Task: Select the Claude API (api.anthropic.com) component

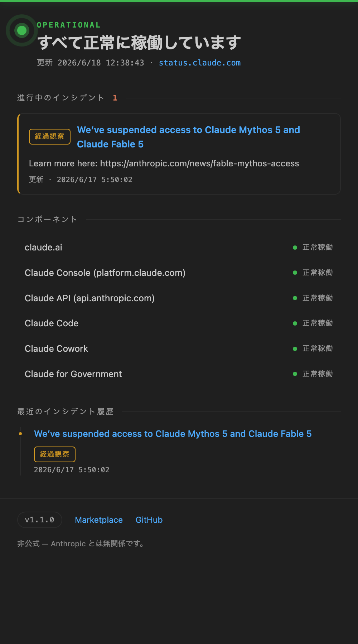Action: pyautogui.click(x=179, y=298)
